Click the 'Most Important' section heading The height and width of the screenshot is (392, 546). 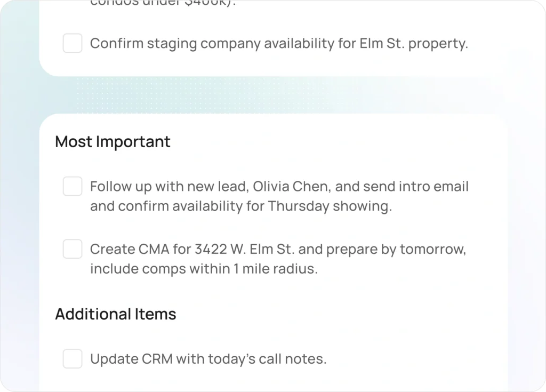click(113, 142)
